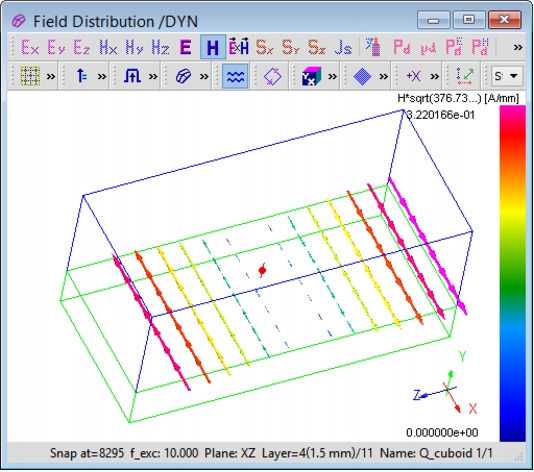Image resolution: width=534 pixels, height=472 pixels.
Task: Click the red point marker in the plot
Action: point(262,270)
